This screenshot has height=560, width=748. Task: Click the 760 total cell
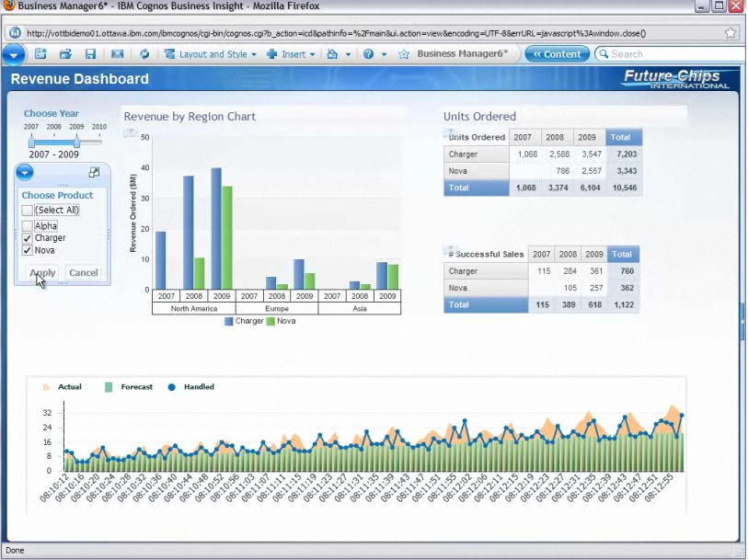623,271
